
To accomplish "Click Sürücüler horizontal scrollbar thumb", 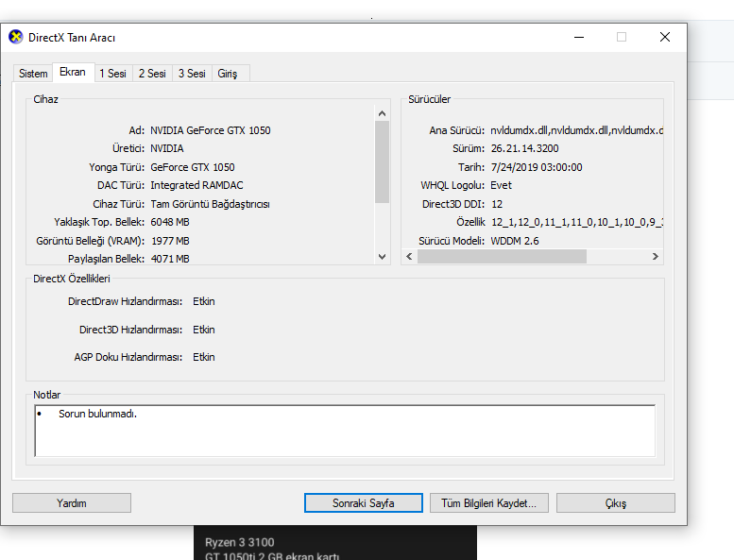I will 502,256.
